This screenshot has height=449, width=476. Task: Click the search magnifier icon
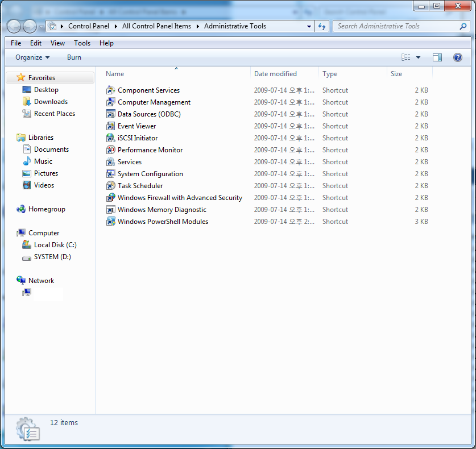pos(463,26)
